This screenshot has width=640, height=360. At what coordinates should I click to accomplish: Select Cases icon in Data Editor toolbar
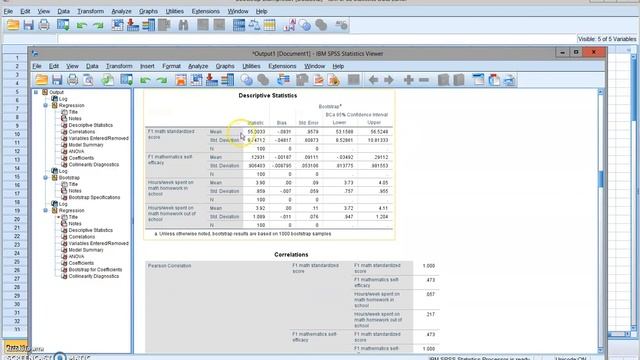point(270,25)
